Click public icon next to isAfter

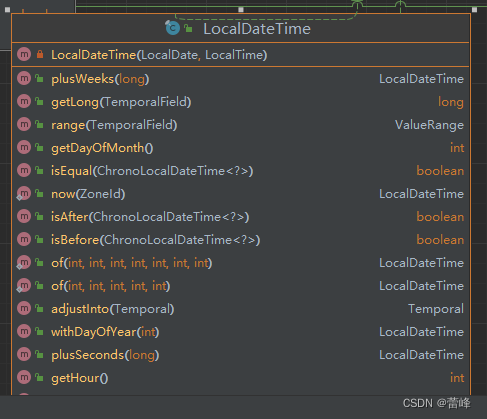point(39,217)
